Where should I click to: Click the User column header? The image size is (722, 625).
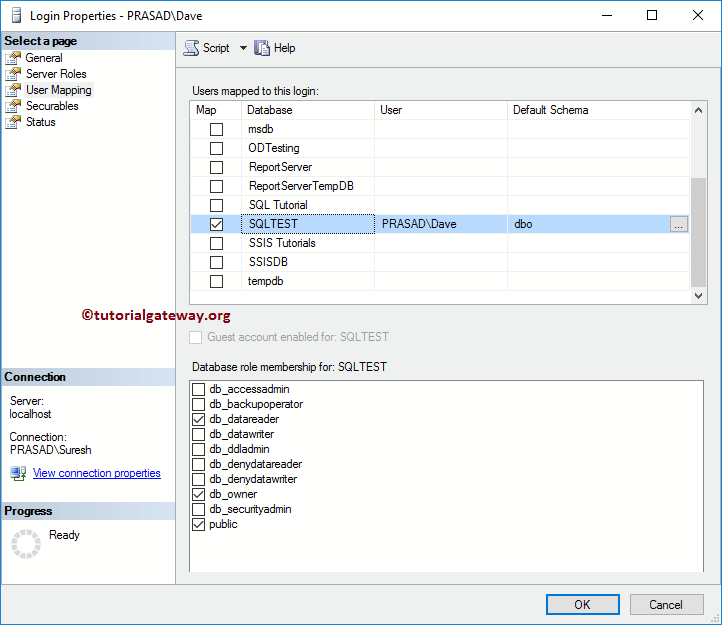coord(441,110)
